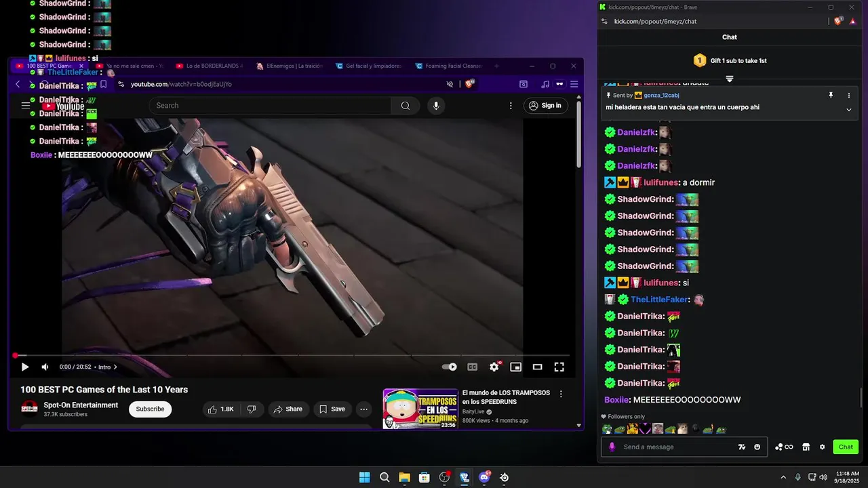Open Spot-On Entertainment channel name link
868x488 pixels.
[81, 405]
